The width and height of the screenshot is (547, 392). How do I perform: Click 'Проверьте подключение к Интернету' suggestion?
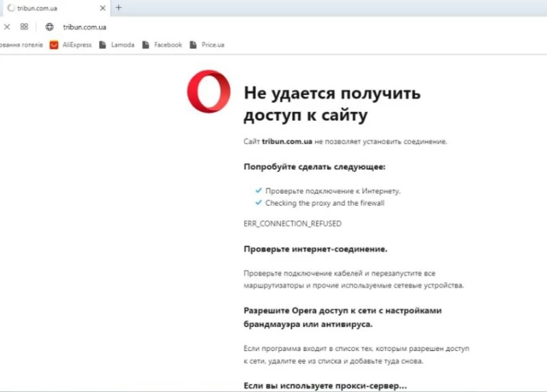pyautogui.click(x=333, y=191)
